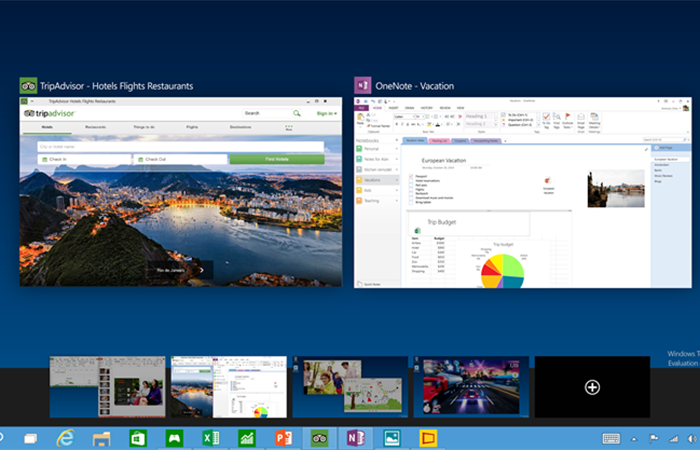Expand the Personal notebook arrow

(x=396, y=149)
